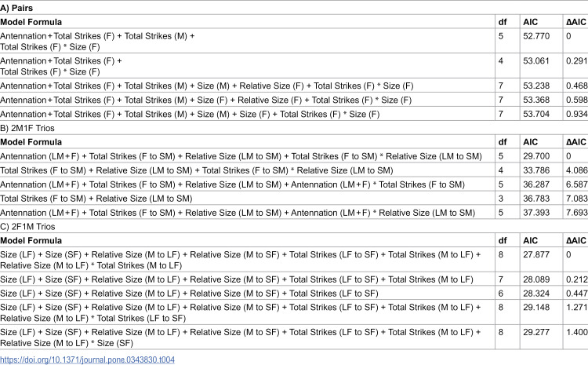
Task: Select the AIC value 53.061
Action: coord(536,61)
